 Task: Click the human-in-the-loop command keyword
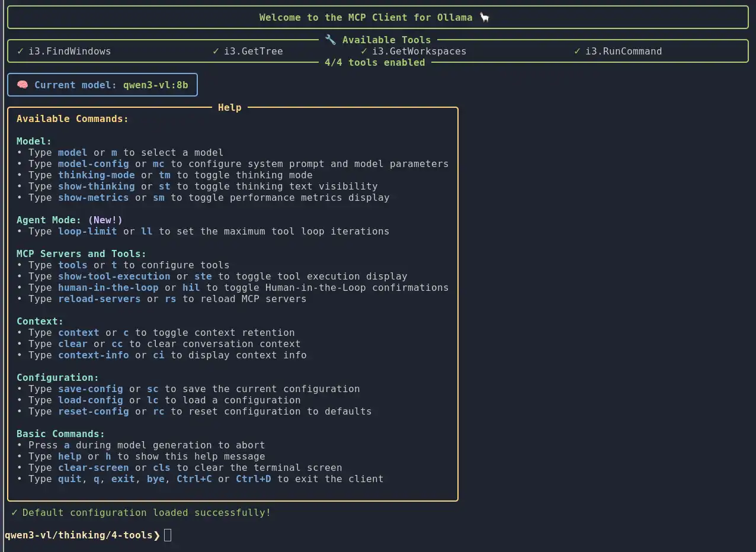[x=108, y=287]
